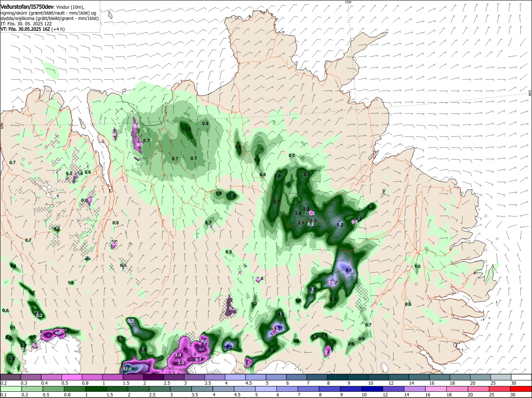
Task: Click the grey-green 2.5 rain legend swatch
Action: pyautogui.click(x=159, y=389)
